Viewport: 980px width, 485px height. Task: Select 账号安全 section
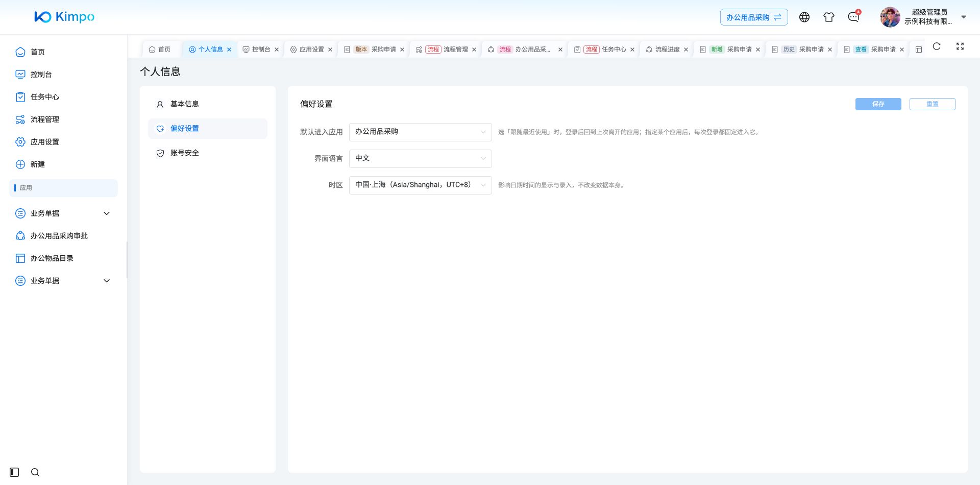(x=208, y=153)
